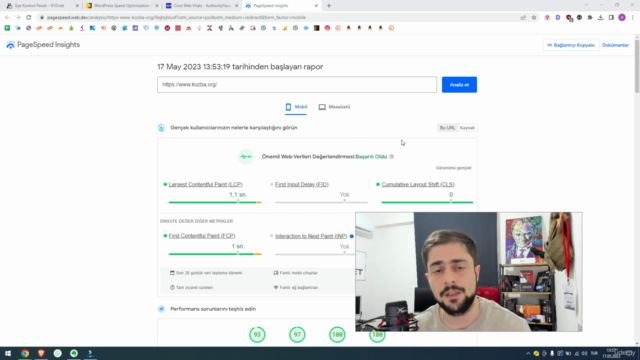This screenshot has height=360, width=640.
Task: Click the PageSpeed Insights logo
Action: coord(43,45)
